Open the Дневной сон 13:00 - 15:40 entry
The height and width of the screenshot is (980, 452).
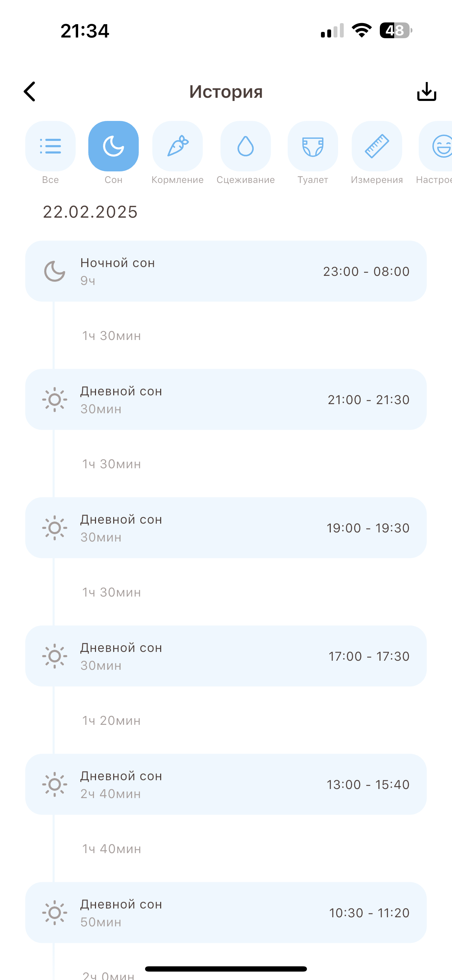click(226, 784)
